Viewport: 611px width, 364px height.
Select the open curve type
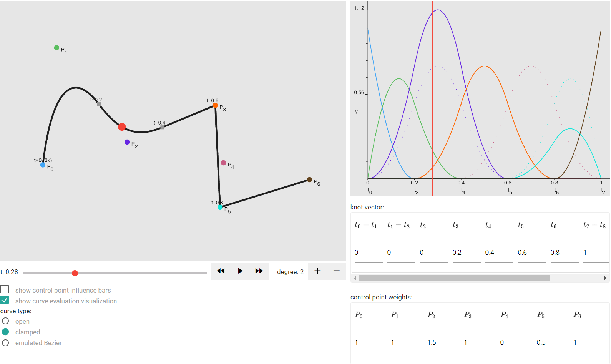point(5,321)
